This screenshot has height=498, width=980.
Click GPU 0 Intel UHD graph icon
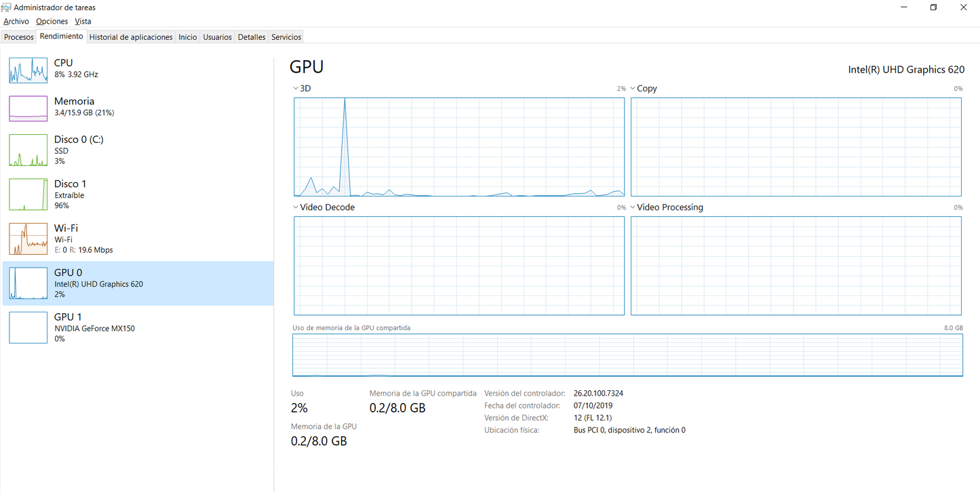tap(28, 283)
